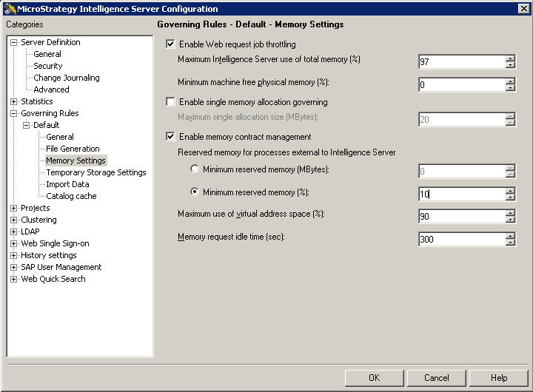
Task: Open Help for this dialog
Action: click(x=499, y=378)
